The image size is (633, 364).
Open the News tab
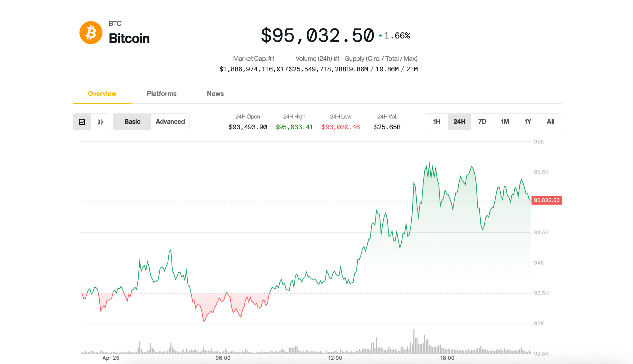[x=215, y=94]
